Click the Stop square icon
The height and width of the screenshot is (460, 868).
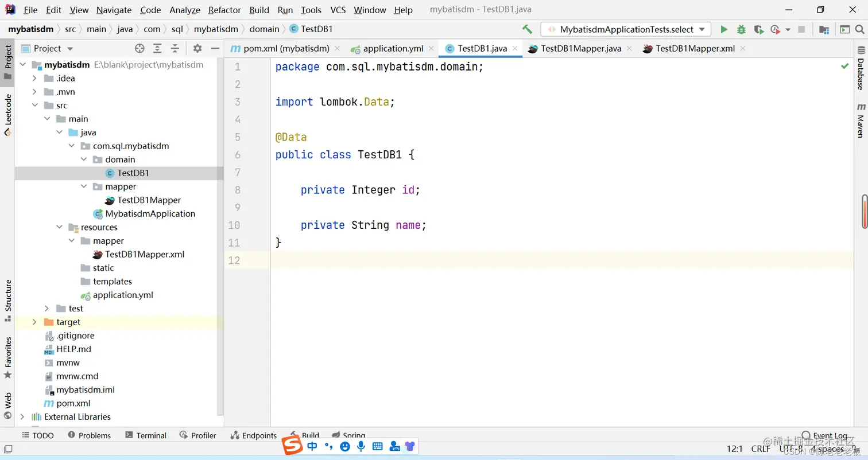(802, 29)
